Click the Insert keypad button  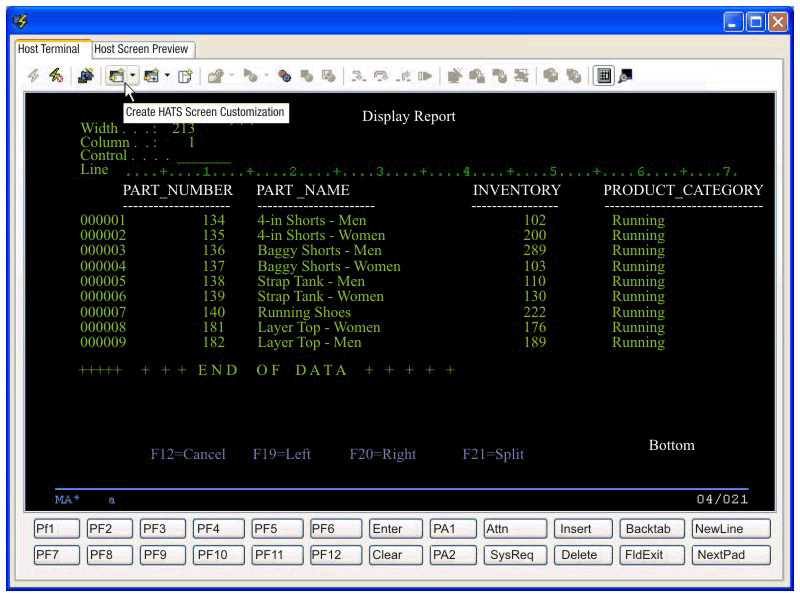point(583,529)
